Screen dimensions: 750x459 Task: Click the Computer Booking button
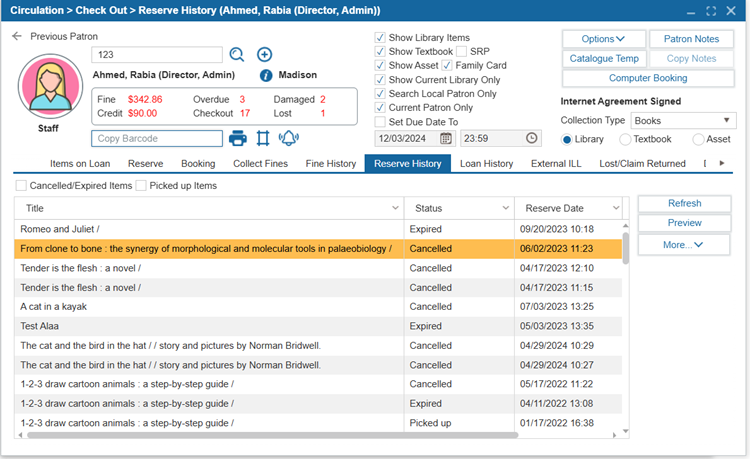click(648, 78)
